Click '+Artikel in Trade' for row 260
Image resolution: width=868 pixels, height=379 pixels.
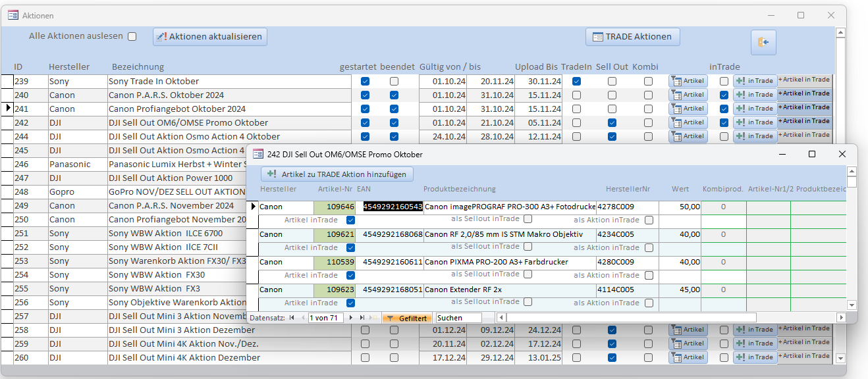[x=804, y=357]
